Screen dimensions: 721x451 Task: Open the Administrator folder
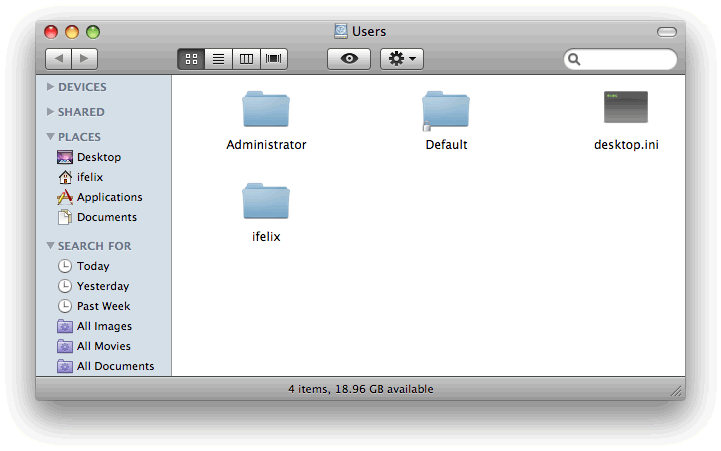coord(266,109)
